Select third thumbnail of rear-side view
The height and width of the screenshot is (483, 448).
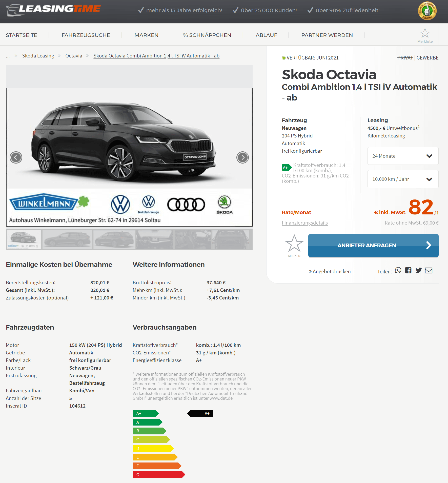tap(114, 239)
